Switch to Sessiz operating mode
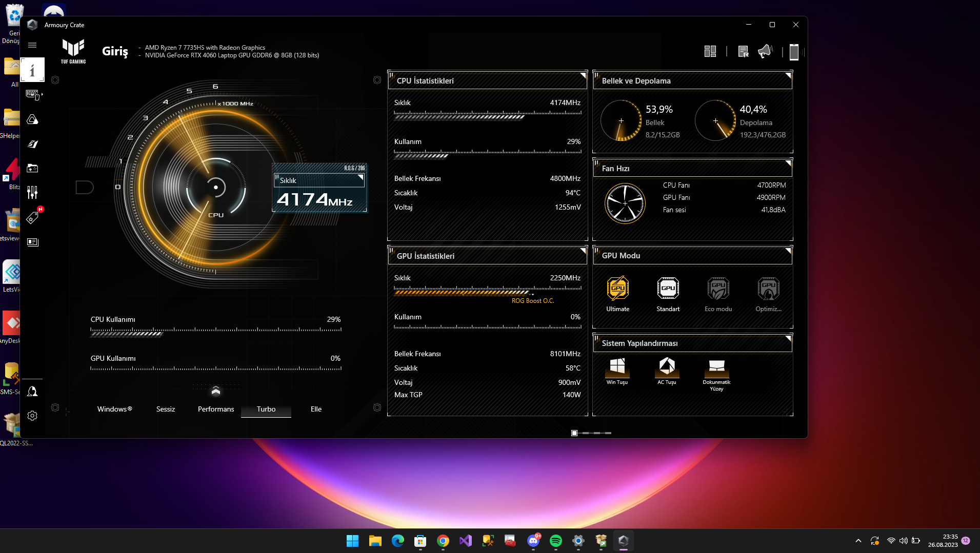Viewport: 980px width, 553px height. (166, 409)
